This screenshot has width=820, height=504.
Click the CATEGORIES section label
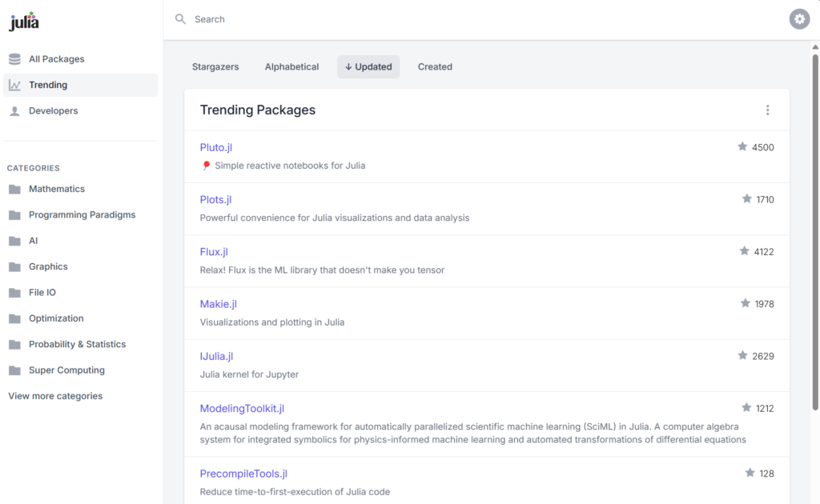pyautogui.click(x=34, y=168)
